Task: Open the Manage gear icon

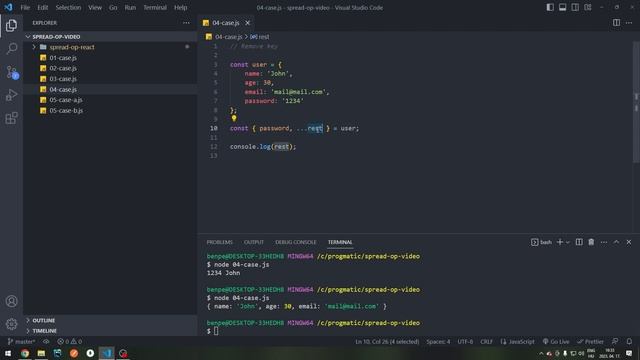Action: click(x=11, y=324)
